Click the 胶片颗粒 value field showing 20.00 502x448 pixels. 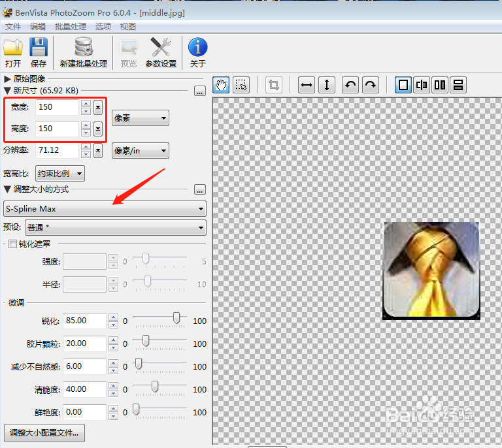coord(84,344)
